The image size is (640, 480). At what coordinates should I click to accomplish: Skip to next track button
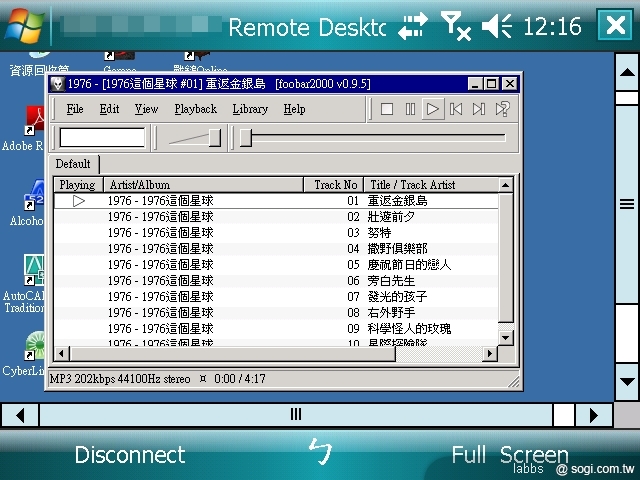tap(479, 109)
